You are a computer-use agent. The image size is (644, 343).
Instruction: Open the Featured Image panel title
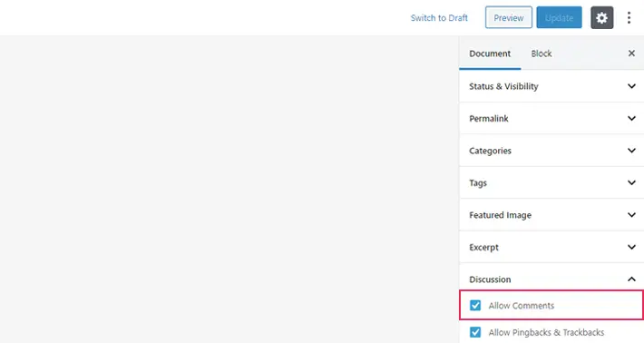[x=501, y=215]
